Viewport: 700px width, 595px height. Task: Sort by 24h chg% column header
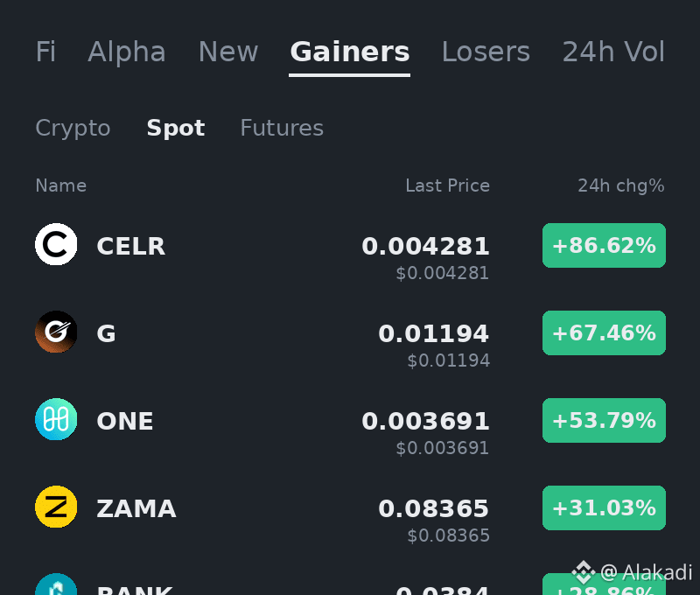[x=621, y=185]
